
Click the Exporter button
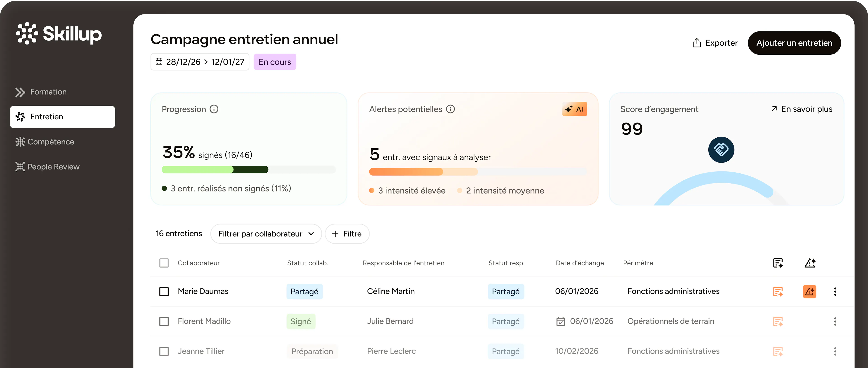pos(715,43)
